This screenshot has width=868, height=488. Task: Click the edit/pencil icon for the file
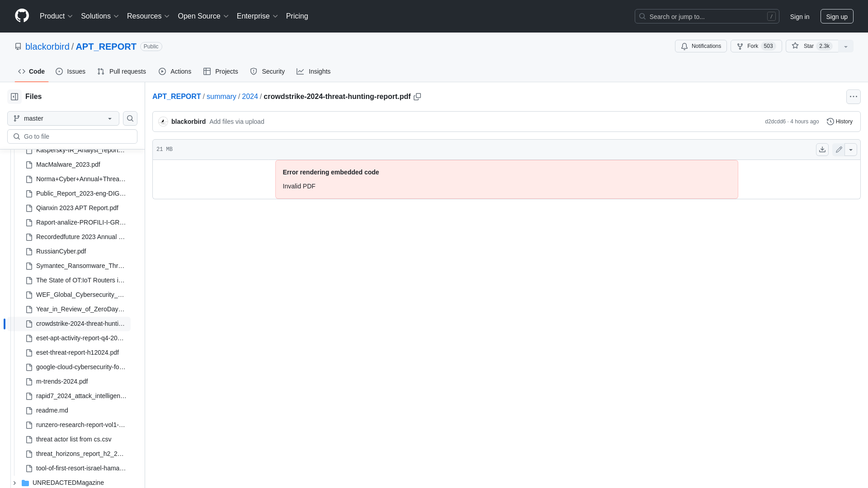pos(839,150)
